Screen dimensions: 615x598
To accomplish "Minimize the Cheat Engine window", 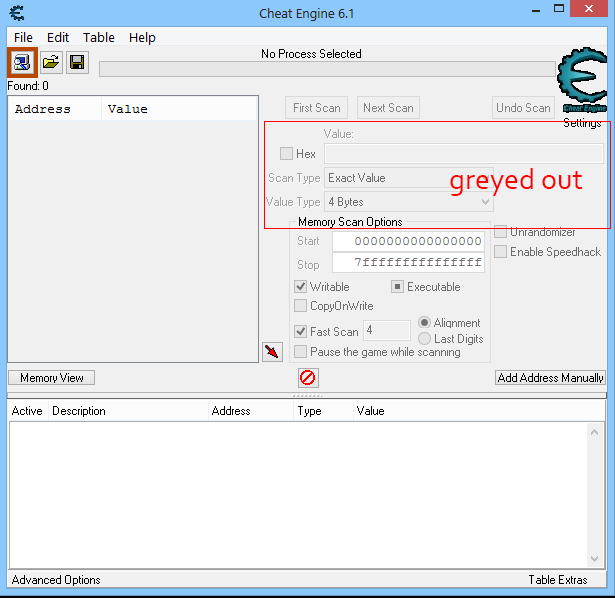I will [x=536, y=9].
